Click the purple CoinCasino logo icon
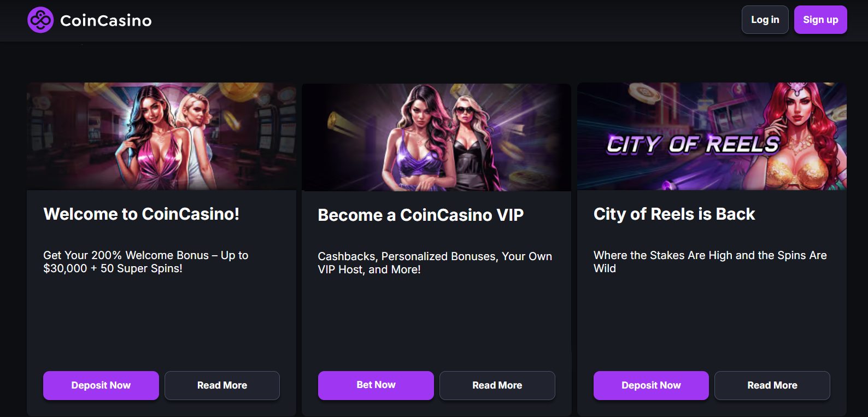868x417 pixels. click(41, 21)
